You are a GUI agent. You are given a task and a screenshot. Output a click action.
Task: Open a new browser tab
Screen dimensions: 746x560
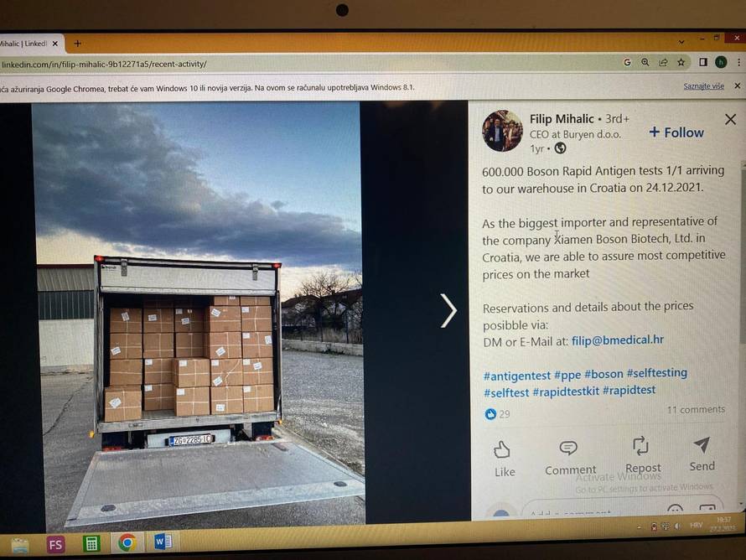point(78,44)
